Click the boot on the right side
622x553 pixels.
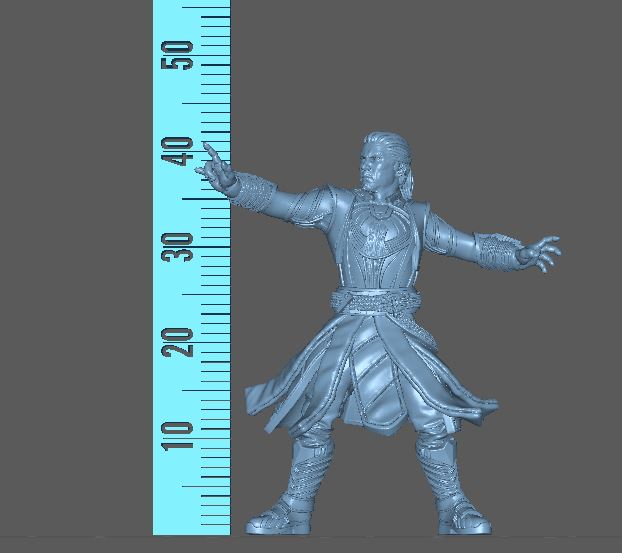click(x=448, y=490)
